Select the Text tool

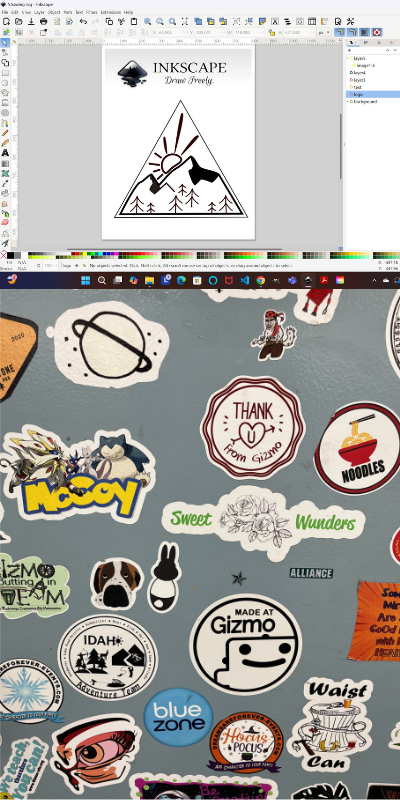point(5,153)
